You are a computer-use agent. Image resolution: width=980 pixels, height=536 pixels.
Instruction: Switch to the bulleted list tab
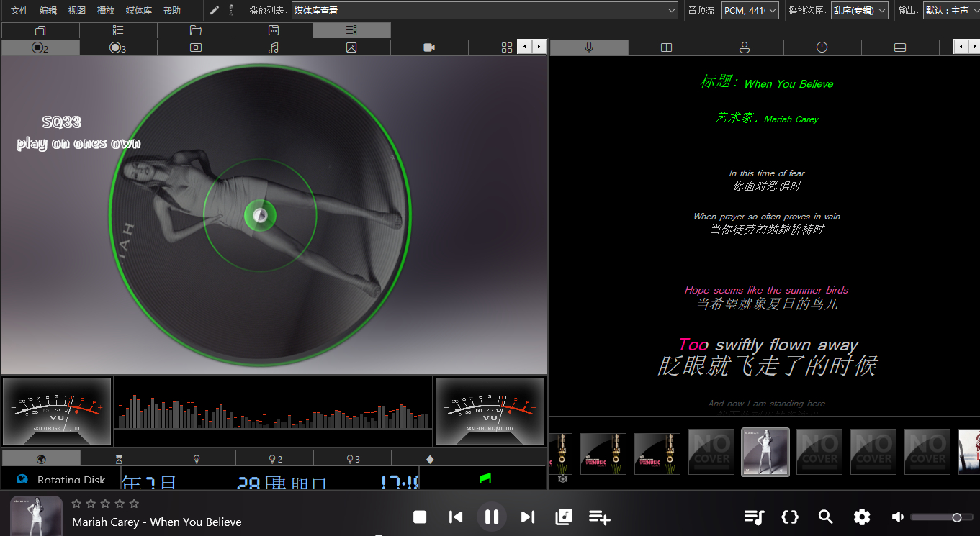(118, 30)
